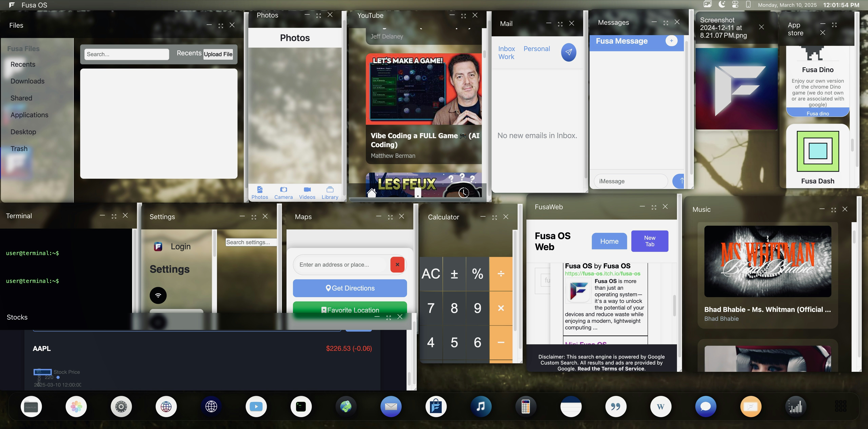Launch Terminal from the dock
Screen dimensions: 868x429
[x=301, y=406]
